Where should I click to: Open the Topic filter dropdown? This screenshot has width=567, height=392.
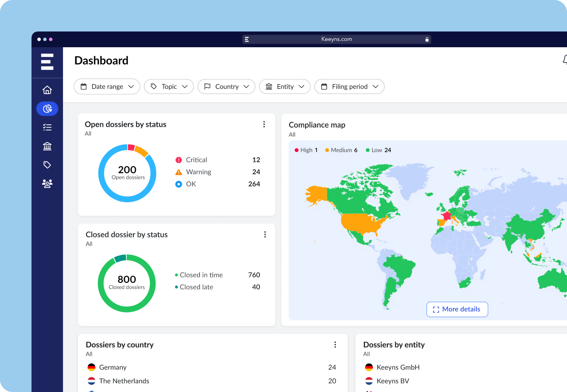pos(169,87)
